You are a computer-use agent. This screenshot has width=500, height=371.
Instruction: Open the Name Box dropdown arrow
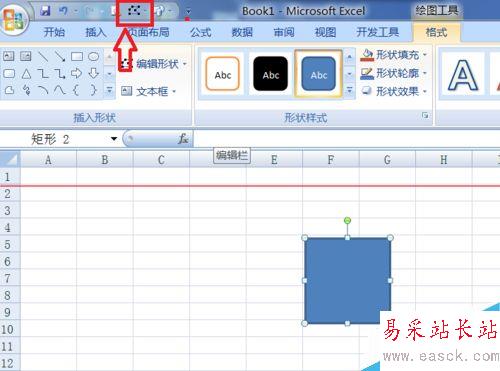pyautogui.click(x=114, y=139)
